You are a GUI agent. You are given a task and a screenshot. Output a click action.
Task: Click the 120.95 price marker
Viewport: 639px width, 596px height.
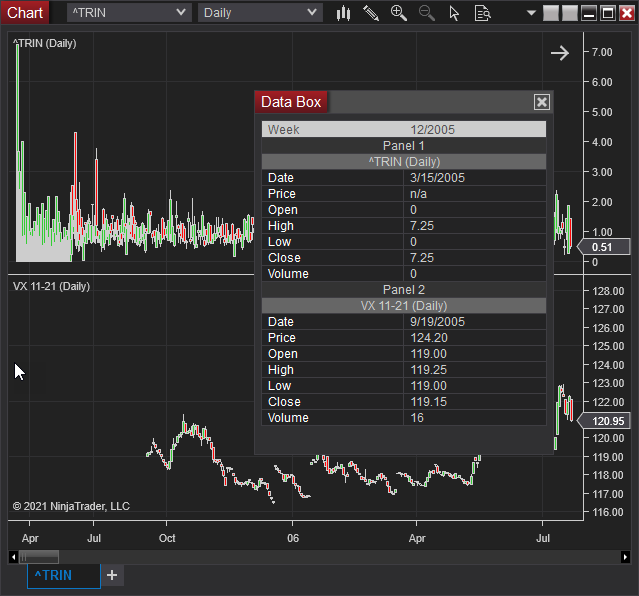click(x=608, y=421)
